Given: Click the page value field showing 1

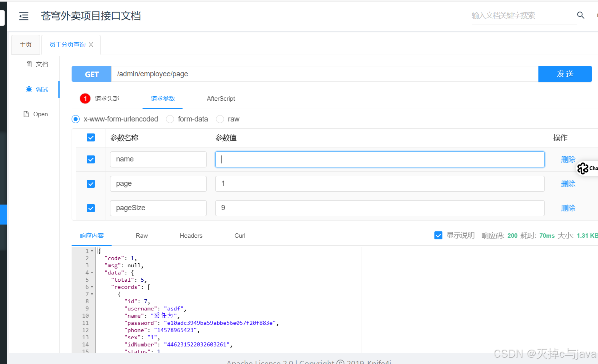Looking at the screenshot, I should click(380, 184).
